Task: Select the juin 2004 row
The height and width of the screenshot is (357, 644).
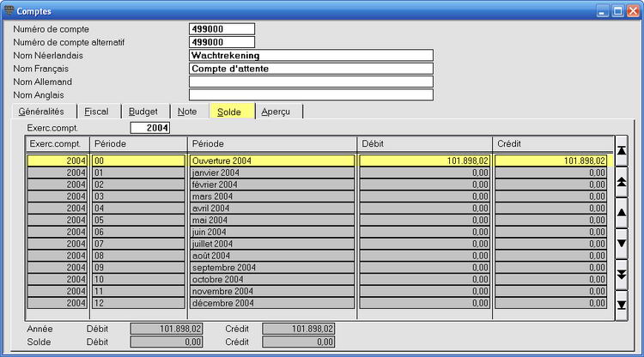Action: pos(317,233)
